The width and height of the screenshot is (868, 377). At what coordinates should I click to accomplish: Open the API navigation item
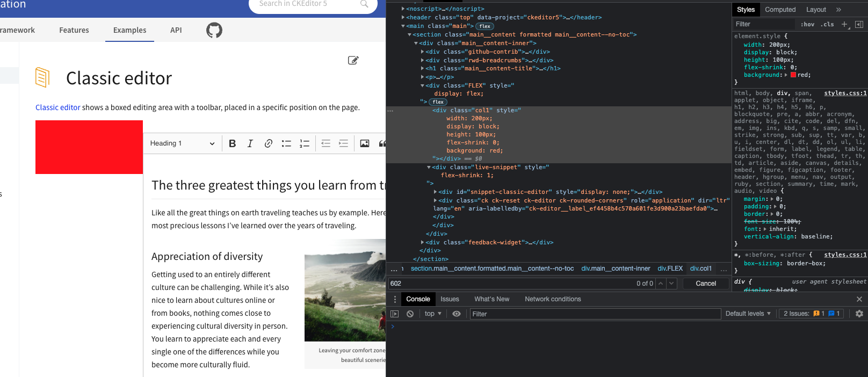[x=176, y=30]
